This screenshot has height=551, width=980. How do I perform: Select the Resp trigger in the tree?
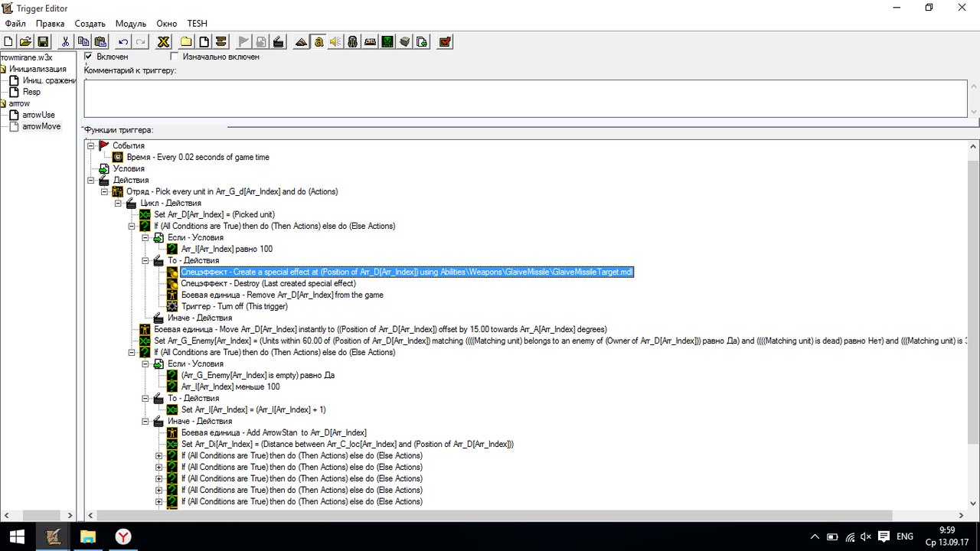[x=31, y=92]
